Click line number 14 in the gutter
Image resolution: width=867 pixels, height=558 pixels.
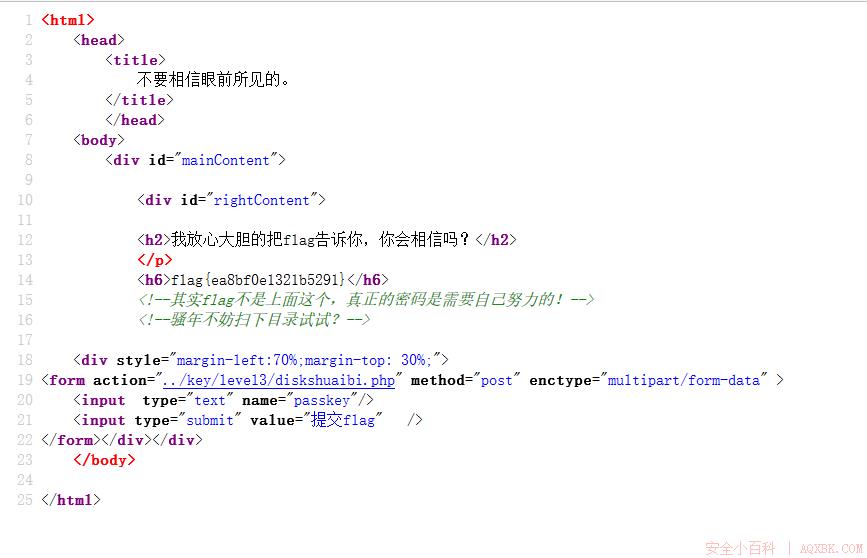tap(25, 279)
